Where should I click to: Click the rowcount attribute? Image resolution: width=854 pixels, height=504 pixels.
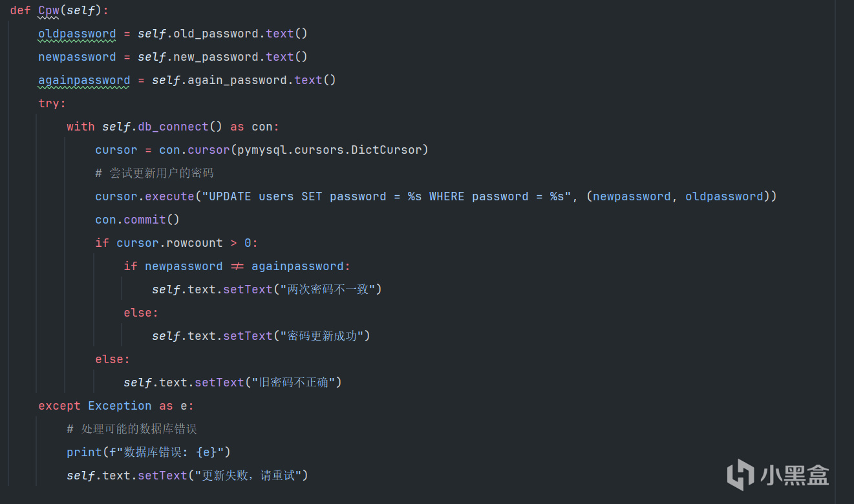click(x=195, y=243)
